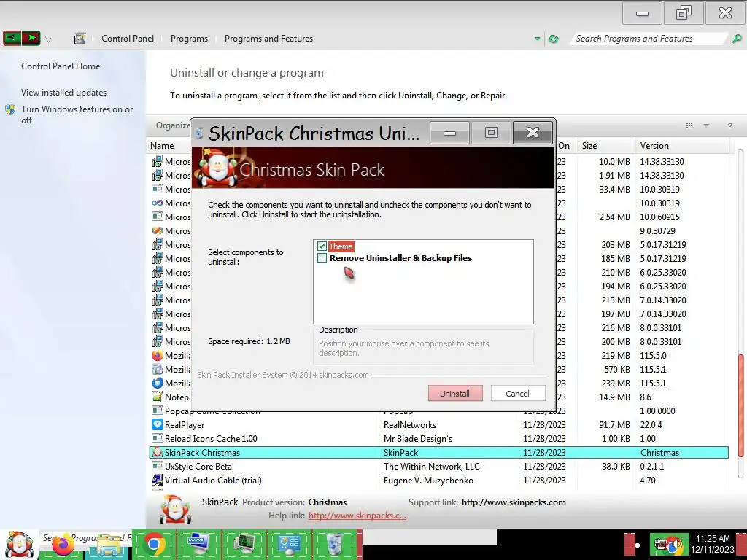747x560 pixels.
Task: Click the version cell 9.0.30729
Action: (657, 230)
